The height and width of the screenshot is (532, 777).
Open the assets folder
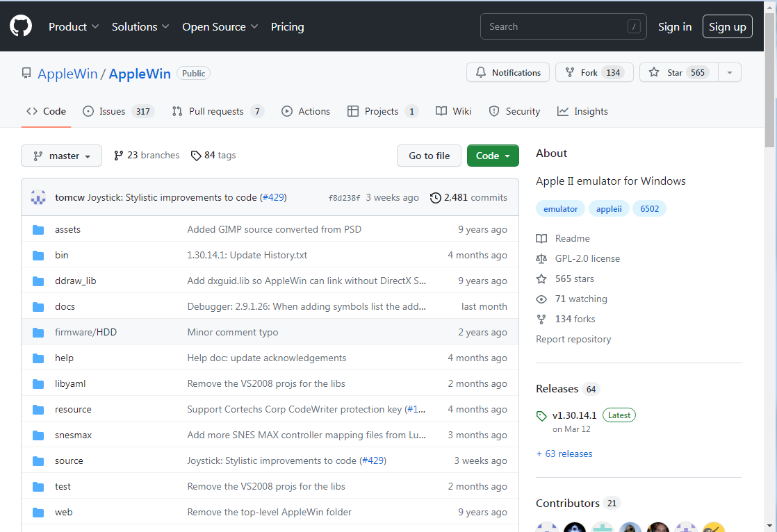point(67,229)
